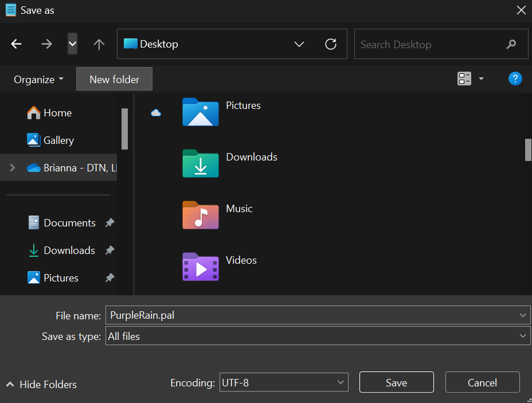Select the Music folder icon
Viewport: 532px width, 403px height.
(x=201, y=214)
